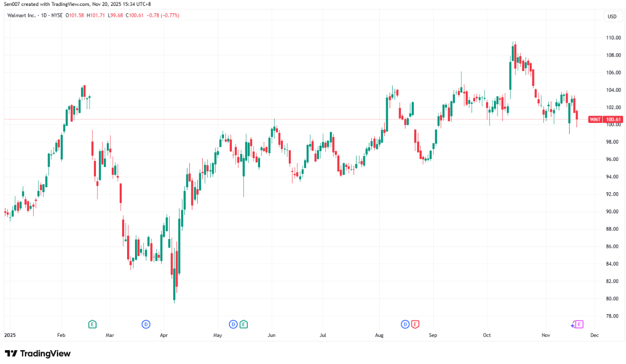Viewport: 626px width, 364px height.
Task: Click the 2025 year label on time axis
Action: [10, 335]
